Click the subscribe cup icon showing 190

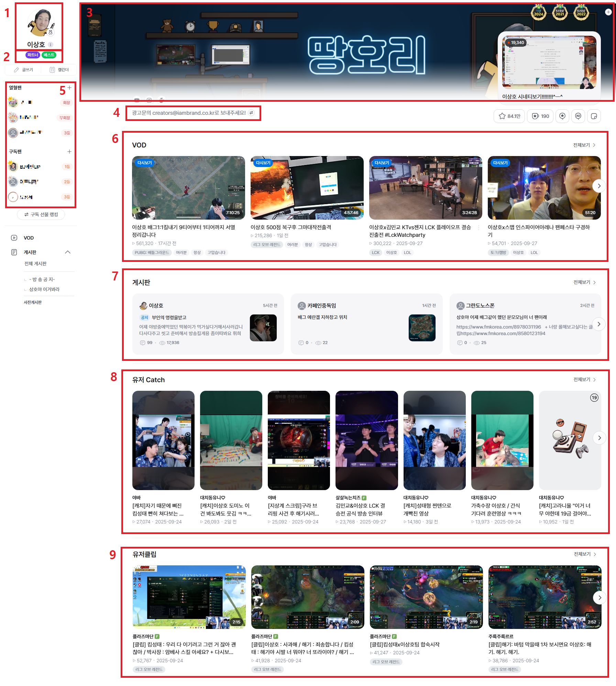[x=541, y=116]
